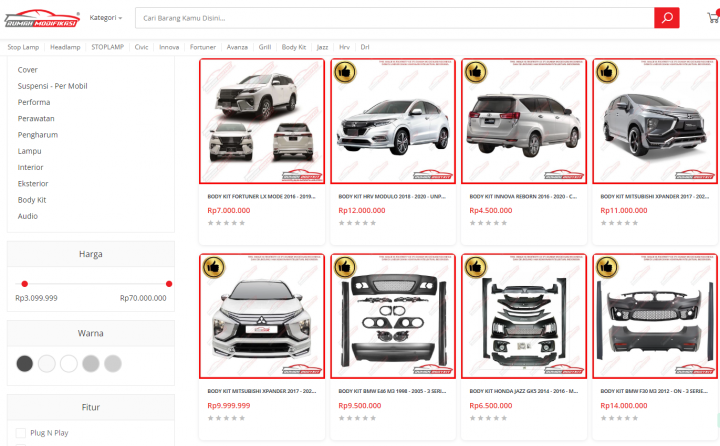This screenshot has width=720, height=446.
Task: Click thumbs-up badge on Honda Jazz GK5 card
Action: coord(476,267)
